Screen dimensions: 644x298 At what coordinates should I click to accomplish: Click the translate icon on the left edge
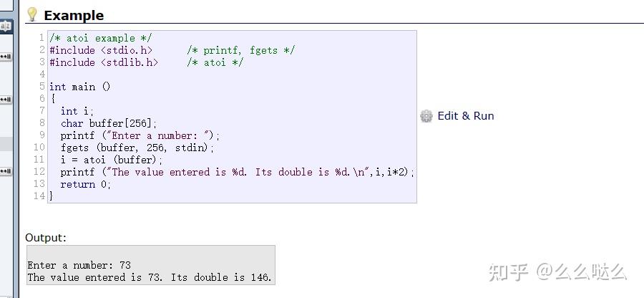6,27
